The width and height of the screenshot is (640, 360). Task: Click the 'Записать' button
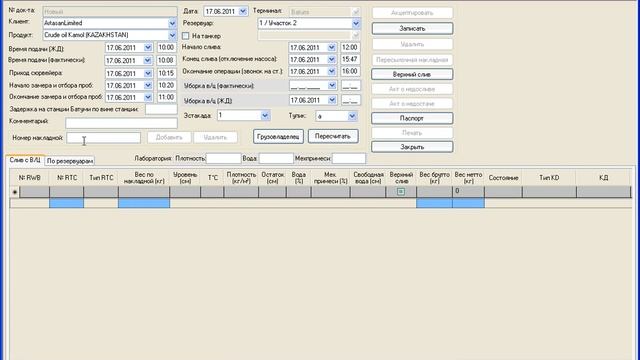tap(412, 29)
